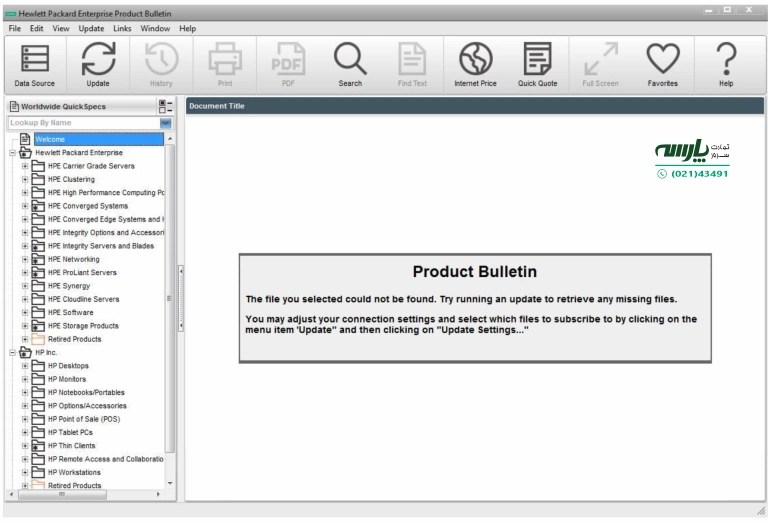This screenshot has height=523, width=770.
Task: Open the Lookup By Name dropdown arrow
Action: click(x=165, y=123)
